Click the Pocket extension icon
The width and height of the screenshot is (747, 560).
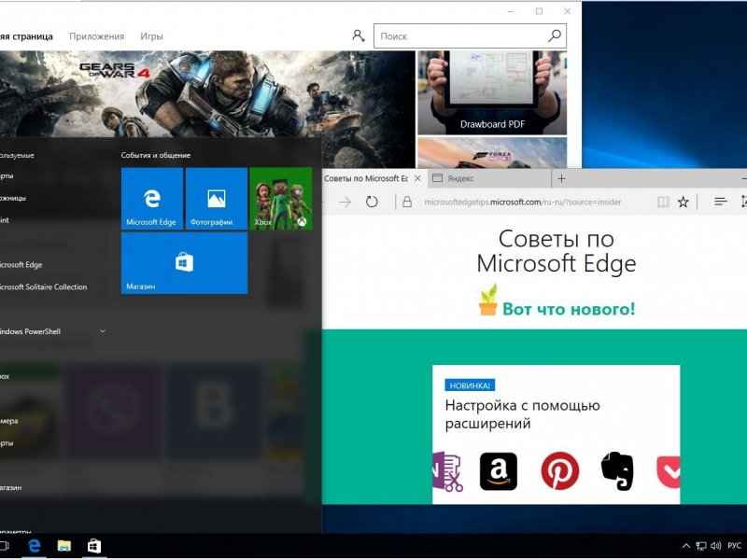click(669, 471)
